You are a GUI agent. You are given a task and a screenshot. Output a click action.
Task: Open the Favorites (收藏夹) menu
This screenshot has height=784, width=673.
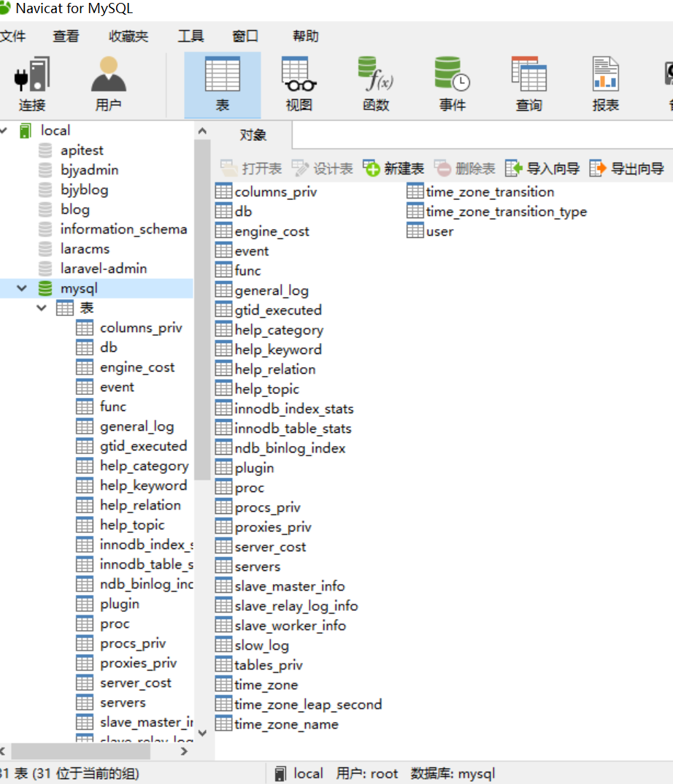[128, 36]
